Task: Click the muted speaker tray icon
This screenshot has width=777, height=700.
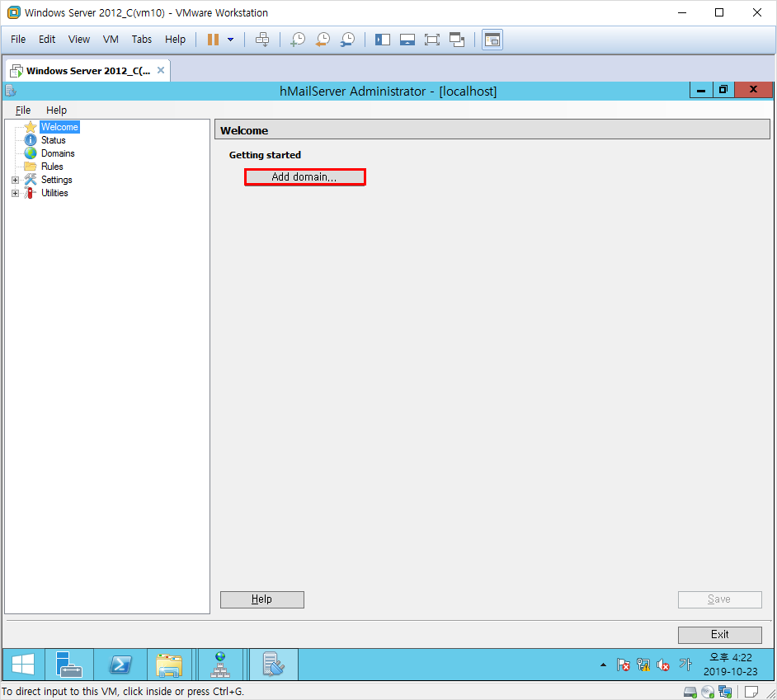Action: click(663, 665)
